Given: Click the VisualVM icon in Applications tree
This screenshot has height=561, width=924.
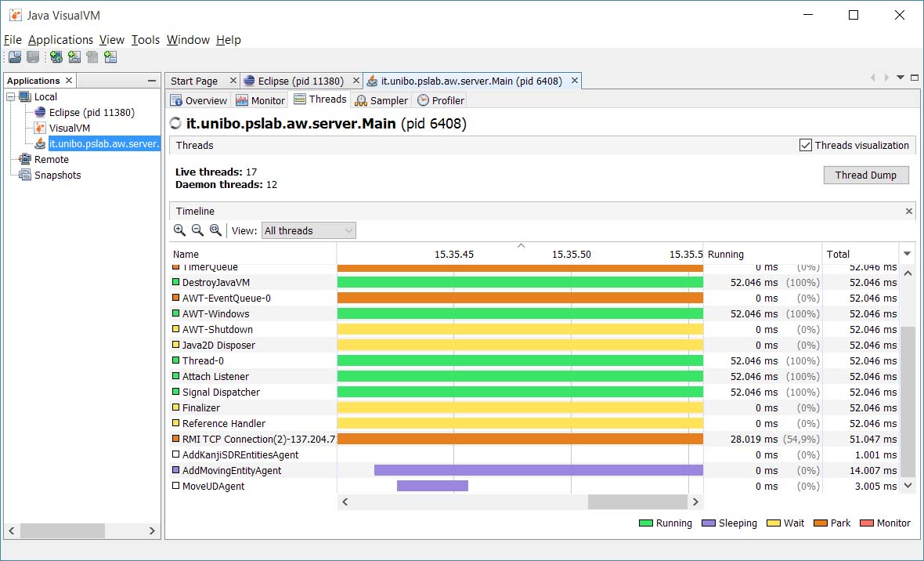Looking at the screenshot, I should click(40, 128).
